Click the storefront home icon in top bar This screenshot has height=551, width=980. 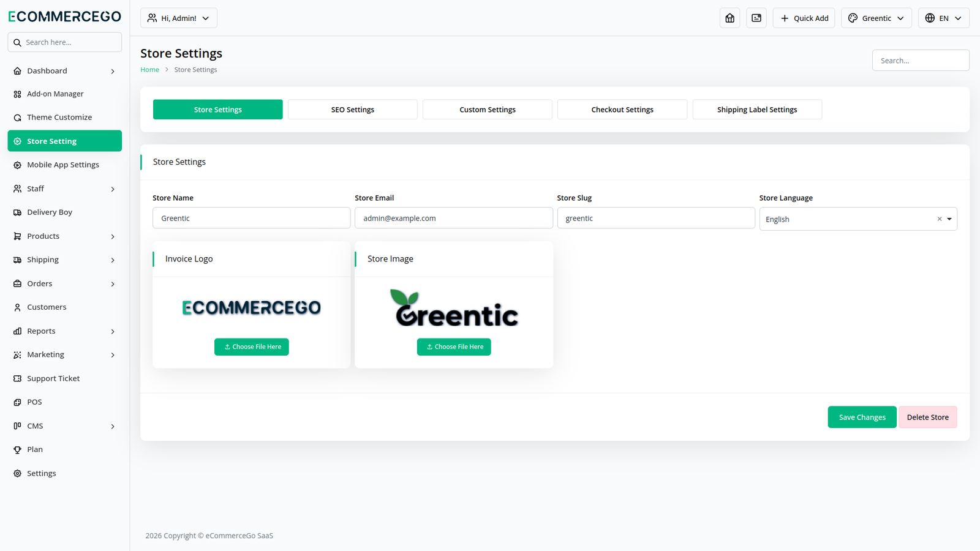point(729,18)
